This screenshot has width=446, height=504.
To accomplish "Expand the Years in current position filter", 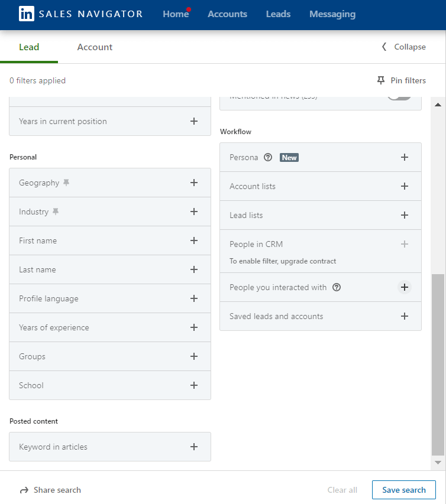I will point(193,121).
